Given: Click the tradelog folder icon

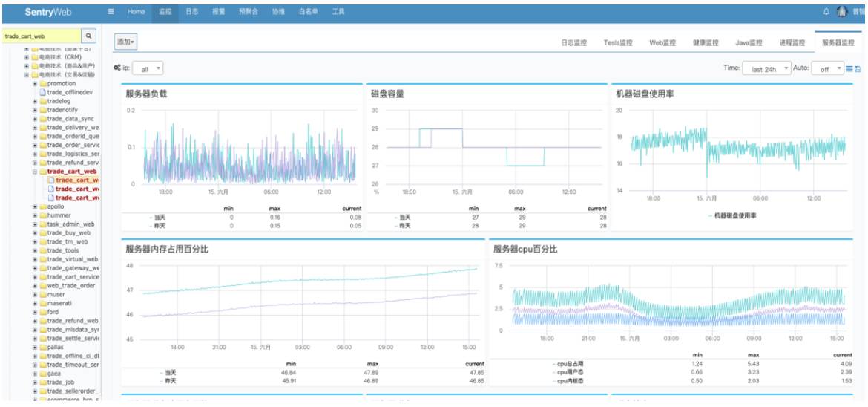Looking at the screenshot, I should coord(42,101).
